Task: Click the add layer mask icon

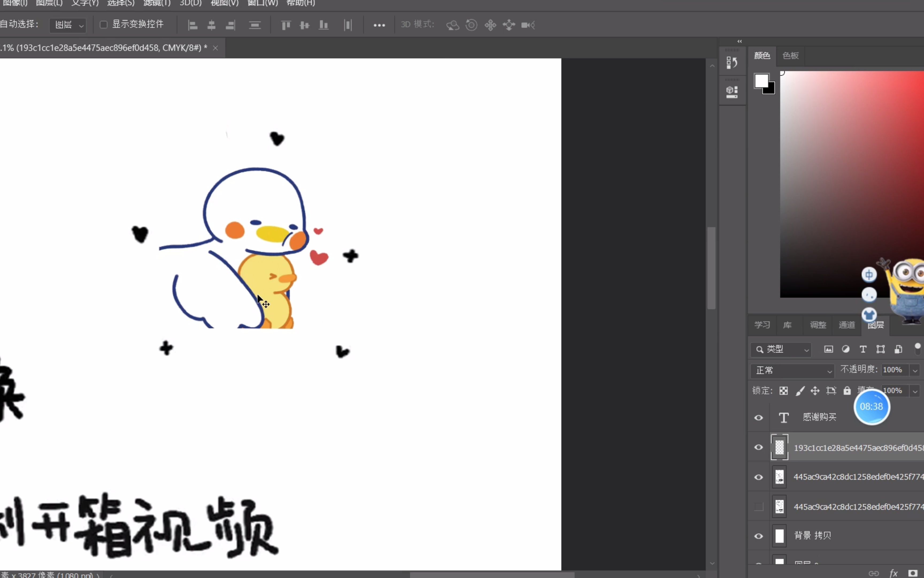Action: [x=913, y=573]
